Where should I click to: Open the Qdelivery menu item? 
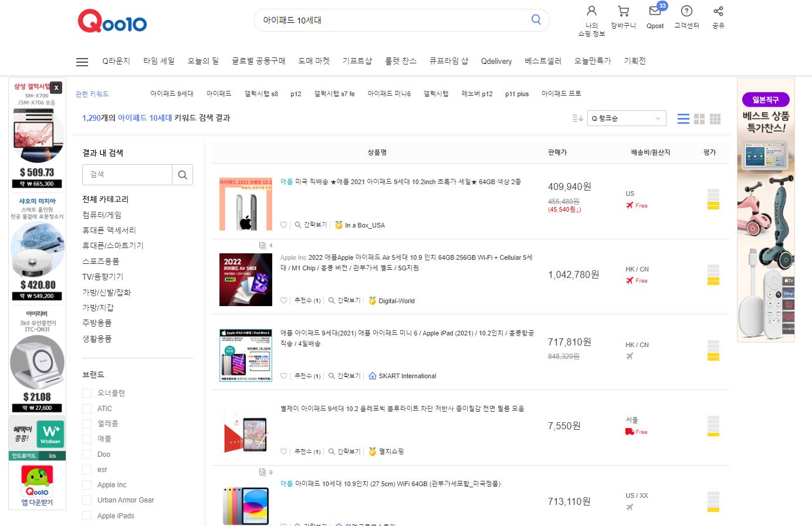496,61
